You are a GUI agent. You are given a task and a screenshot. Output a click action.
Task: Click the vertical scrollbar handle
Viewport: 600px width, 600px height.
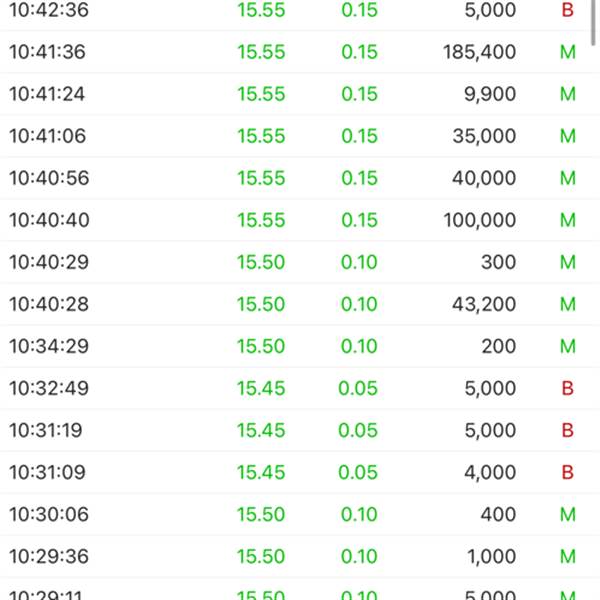pos(593,23)
